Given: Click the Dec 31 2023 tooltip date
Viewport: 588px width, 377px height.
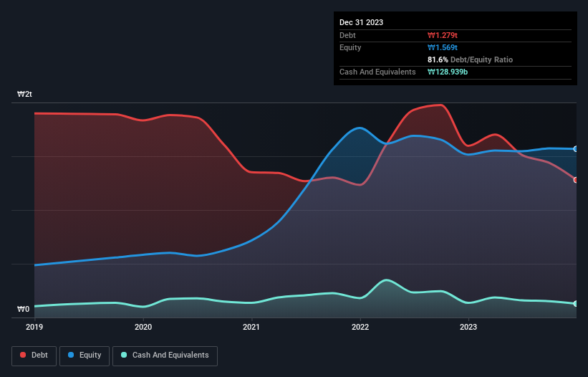Looking at the screenshot, I should [x=361, y=22].
